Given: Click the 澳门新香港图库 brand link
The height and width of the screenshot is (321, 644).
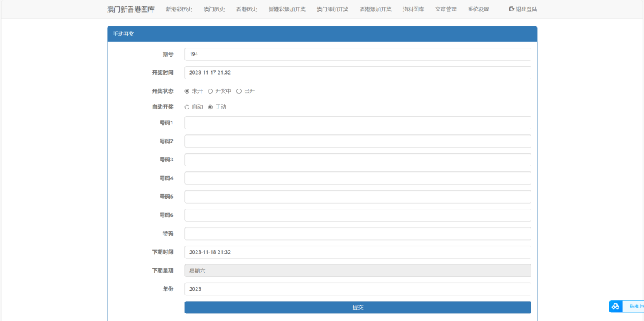Looking at the screenshot, I should pos(130,9).
